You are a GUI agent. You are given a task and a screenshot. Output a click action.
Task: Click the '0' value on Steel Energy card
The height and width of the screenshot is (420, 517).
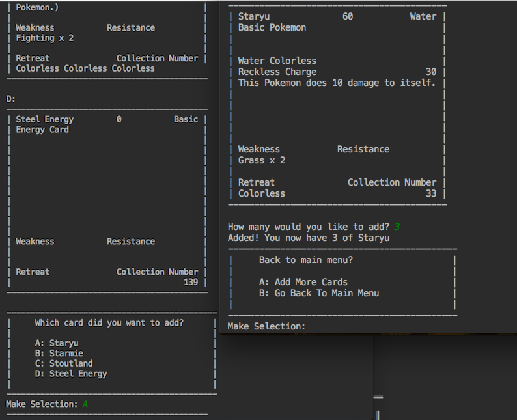click(119, 119)
